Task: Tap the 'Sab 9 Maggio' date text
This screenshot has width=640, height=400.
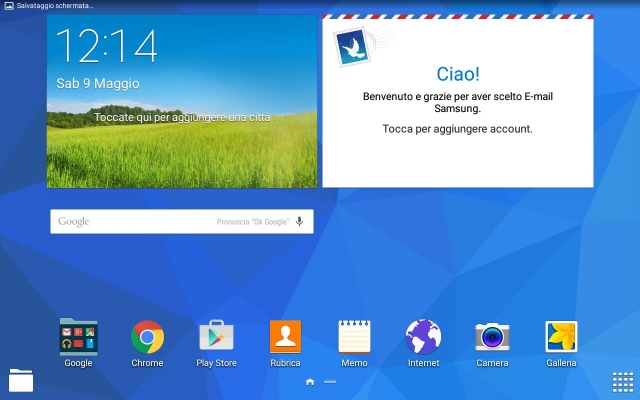Action: [x=98, y=83]
